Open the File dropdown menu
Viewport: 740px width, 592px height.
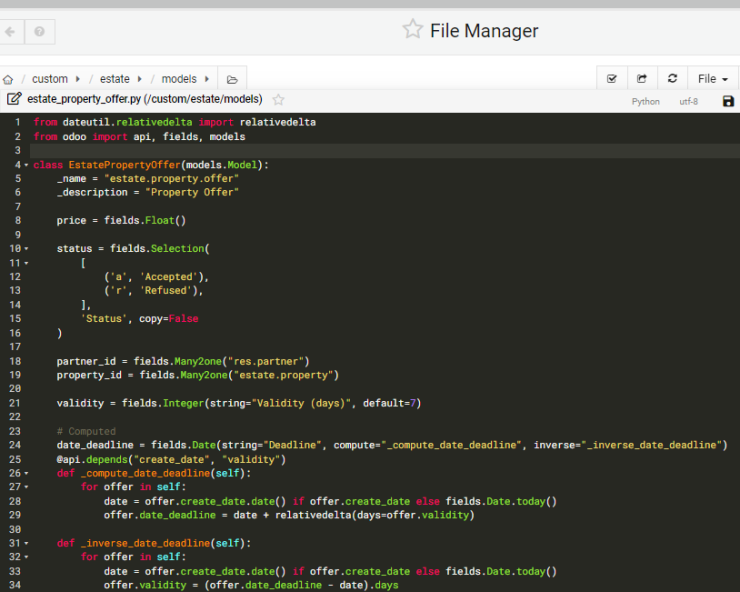coord(713,79)
